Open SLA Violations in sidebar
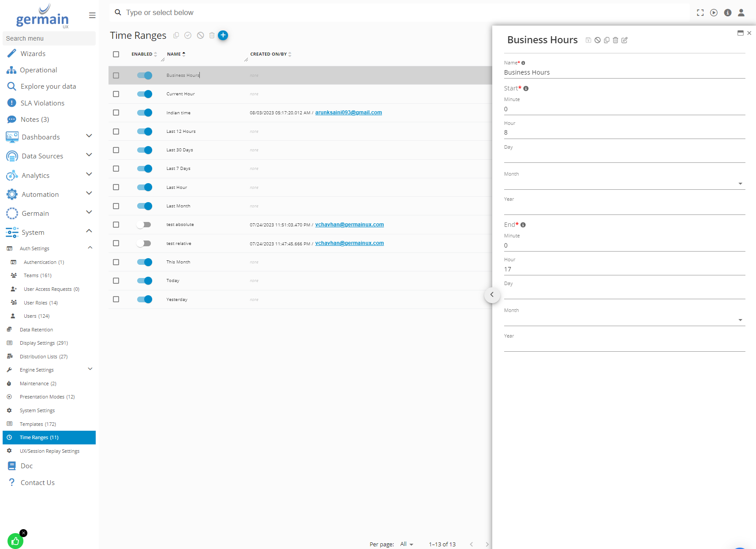This screenshot has width=756, height=549. [42, 103]
